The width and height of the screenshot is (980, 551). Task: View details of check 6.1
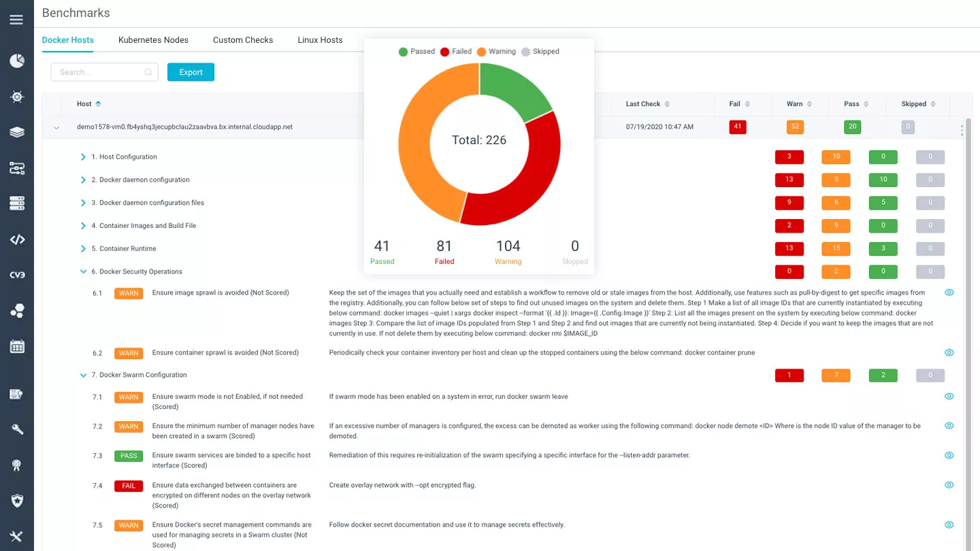coord(949,293)
